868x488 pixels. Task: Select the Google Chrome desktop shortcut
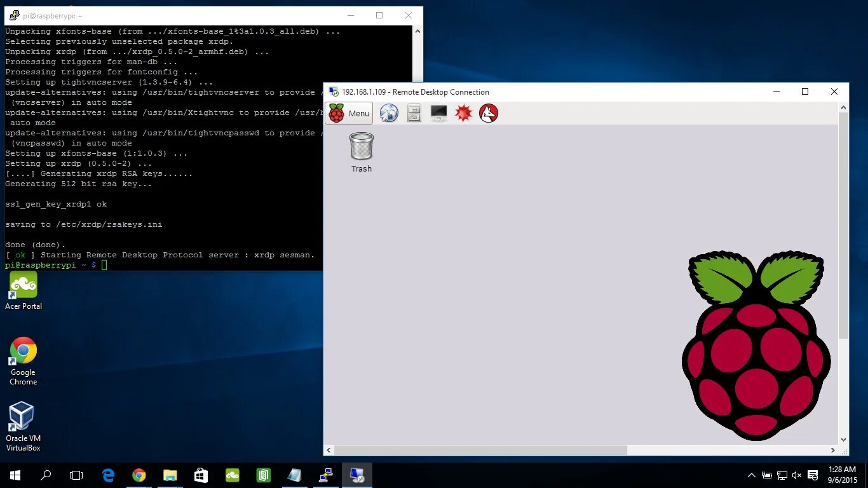pos(24,361)
